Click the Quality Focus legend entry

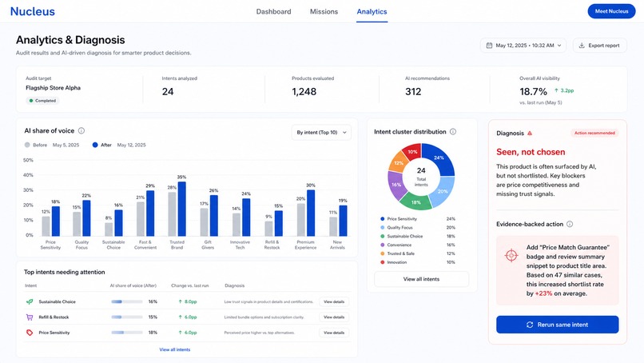[x=418, y=228]
